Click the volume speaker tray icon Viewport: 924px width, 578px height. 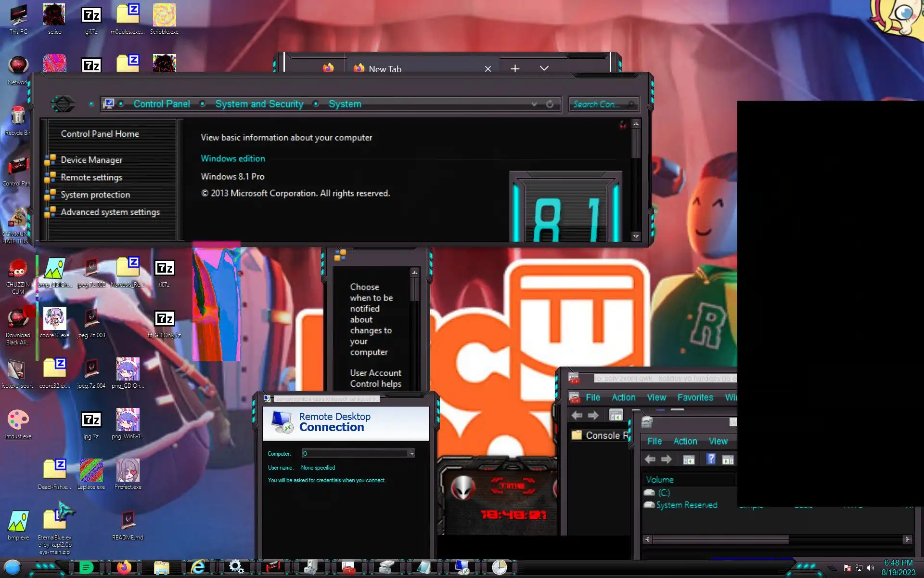870,568
